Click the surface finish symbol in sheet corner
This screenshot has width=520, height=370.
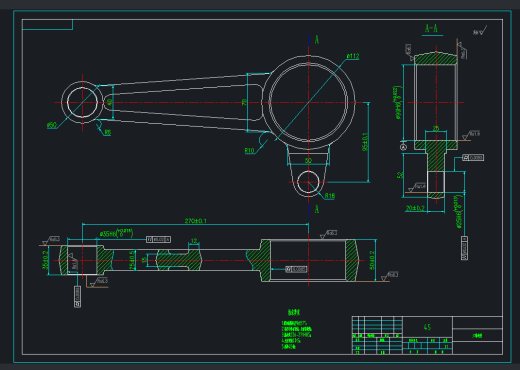point(480,31)
